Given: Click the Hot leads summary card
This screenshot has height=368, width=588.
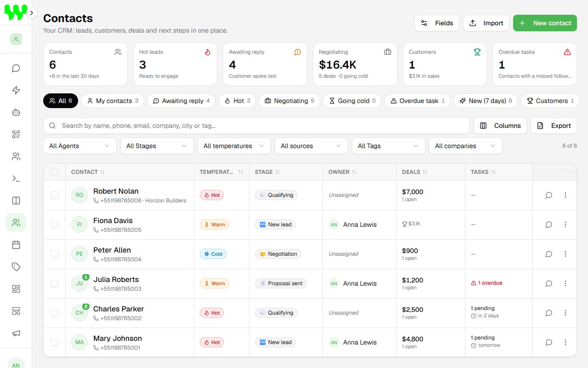Looking at the screenshot, I should [175, 64].
